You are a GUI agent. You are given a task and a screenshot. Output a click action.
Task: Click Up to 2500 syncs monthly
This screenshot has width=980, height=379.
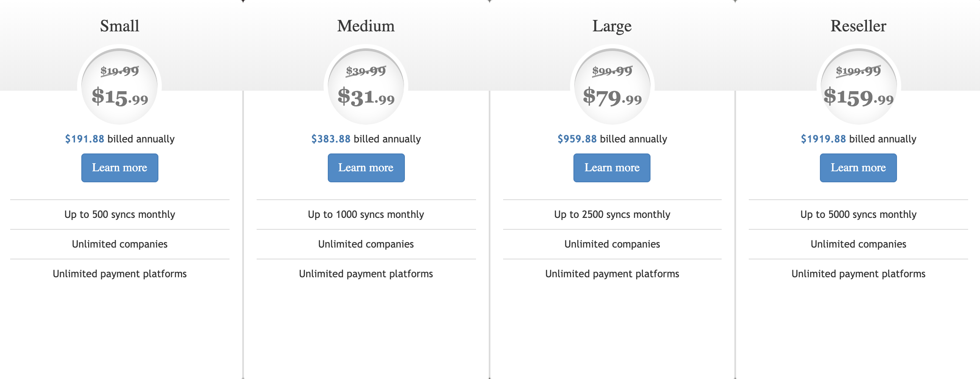[x=612, y=215]
